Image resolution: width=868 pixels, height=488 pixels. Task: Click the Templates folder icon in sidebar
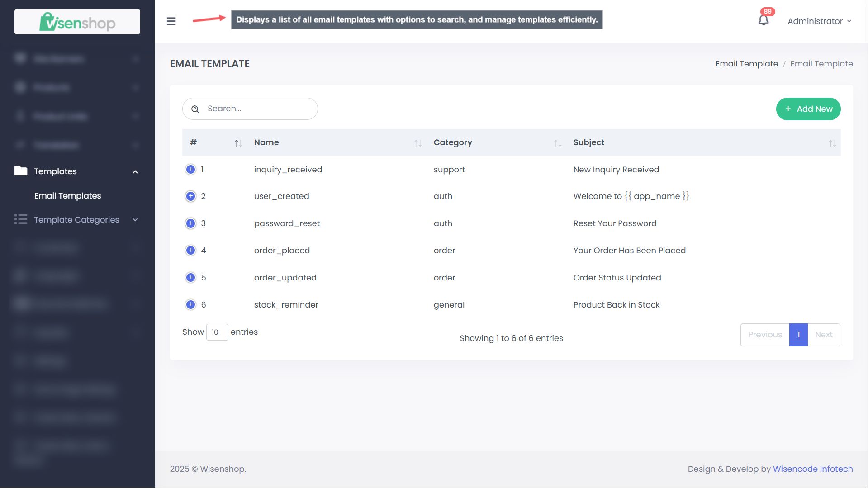21,171
